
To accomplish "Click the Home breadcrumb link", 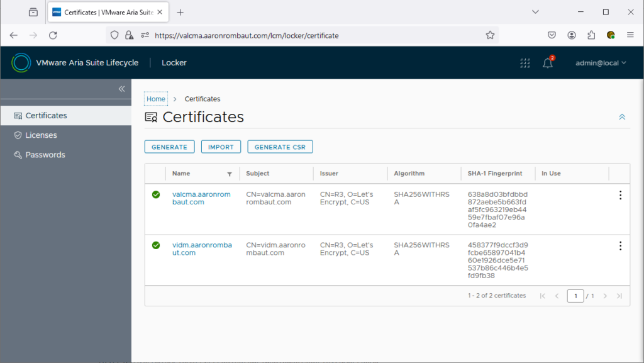I will 156,99.
